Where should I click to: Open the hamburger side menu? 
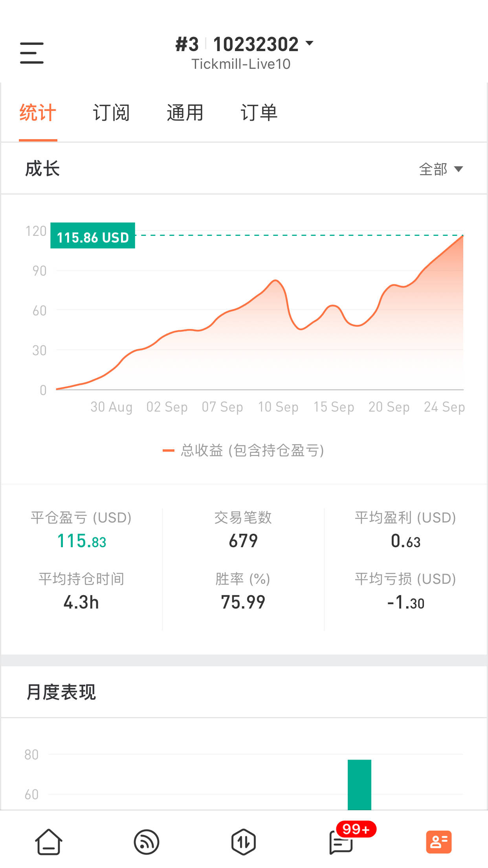click(32, 53)
